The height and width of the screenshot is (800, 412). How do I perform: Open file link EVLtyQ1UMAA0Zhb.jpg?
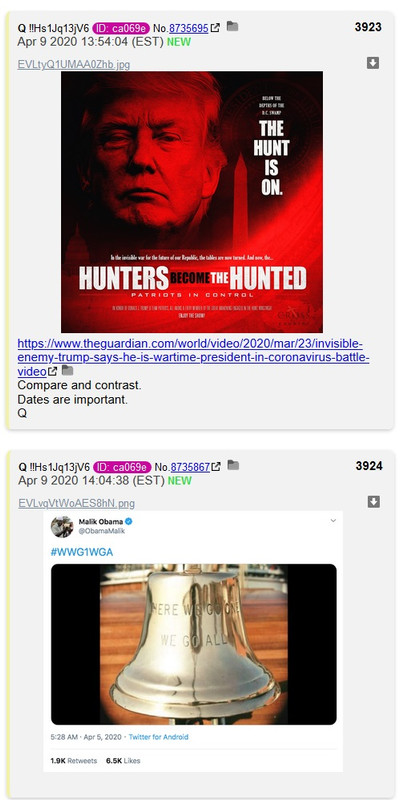point(73,65)
